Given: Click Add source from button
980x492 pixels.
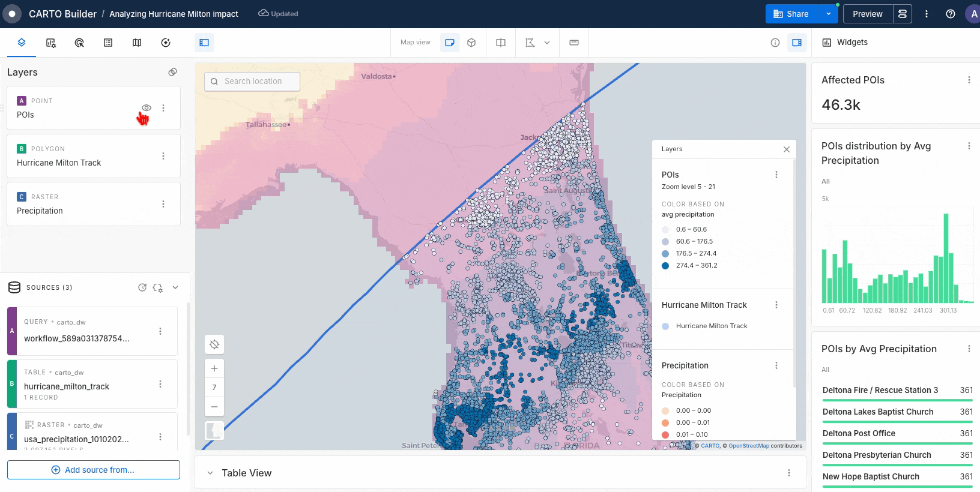Looking at the screenshot, I should 94,470.
